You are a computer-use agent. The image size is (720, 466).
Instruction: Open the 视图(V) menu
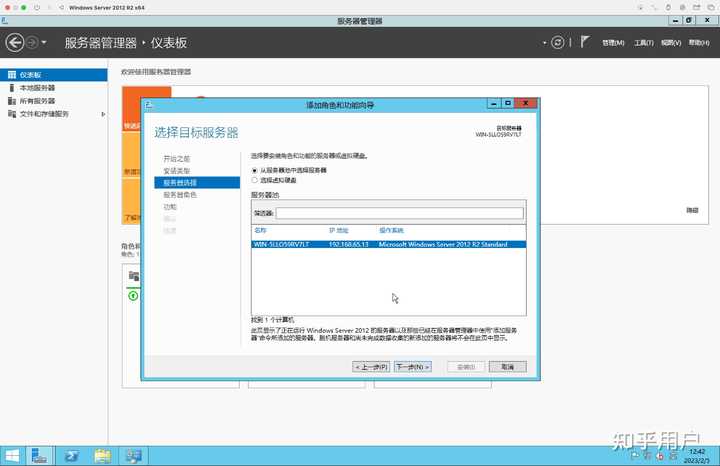coord(671,43)
